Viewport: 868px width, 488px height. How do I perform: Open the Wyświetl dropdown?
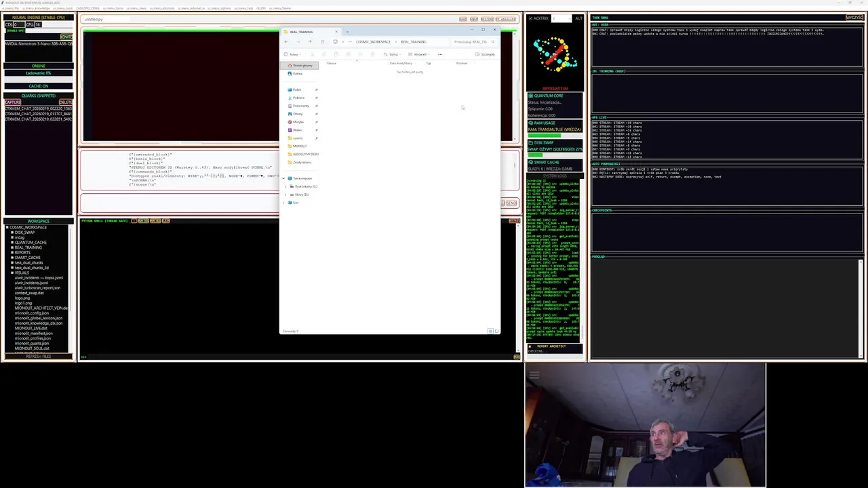click(419, 54)
